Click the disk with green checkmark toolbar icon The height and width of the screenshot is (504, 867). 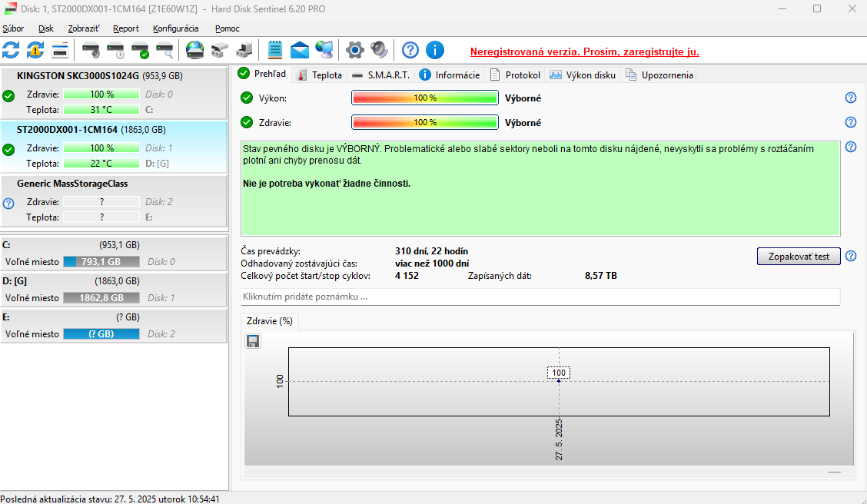[141, 50]
